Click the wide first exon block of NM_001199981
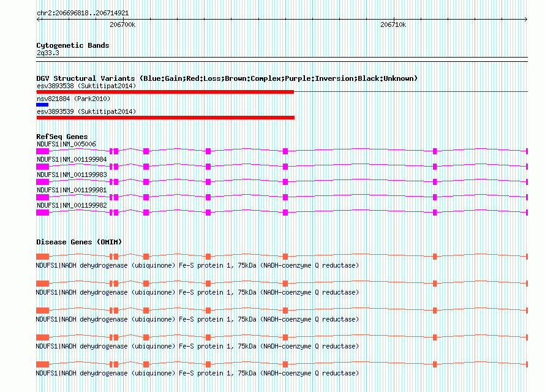Image resolution: width=545 pixels, height=392 pixels. tap(42, 197)
